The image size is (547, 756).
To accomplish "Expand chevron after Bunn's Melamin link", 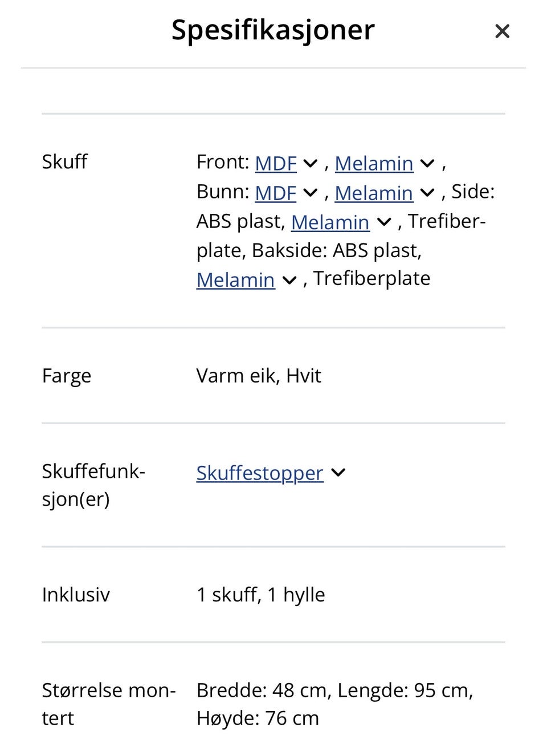I will click(427, 193).
